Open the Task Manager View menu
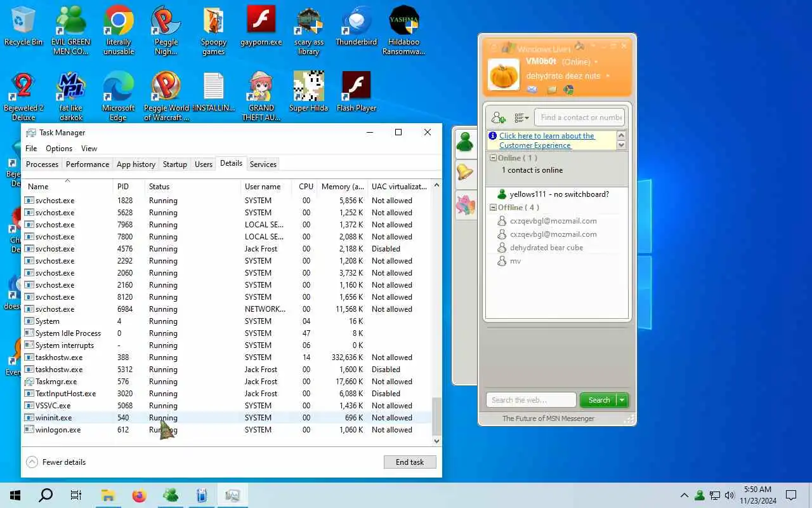The height and width of the screenshot is (508, 812). (89, 149)
